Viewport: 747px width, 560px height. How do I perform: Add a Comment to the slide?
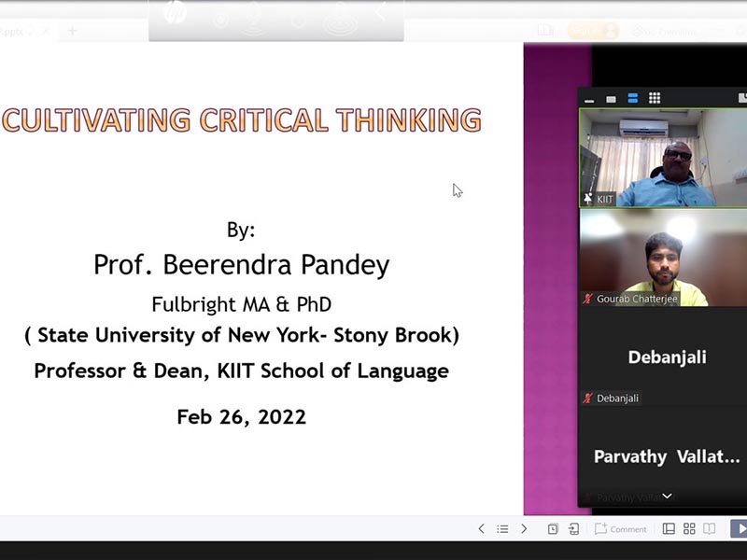621,529
